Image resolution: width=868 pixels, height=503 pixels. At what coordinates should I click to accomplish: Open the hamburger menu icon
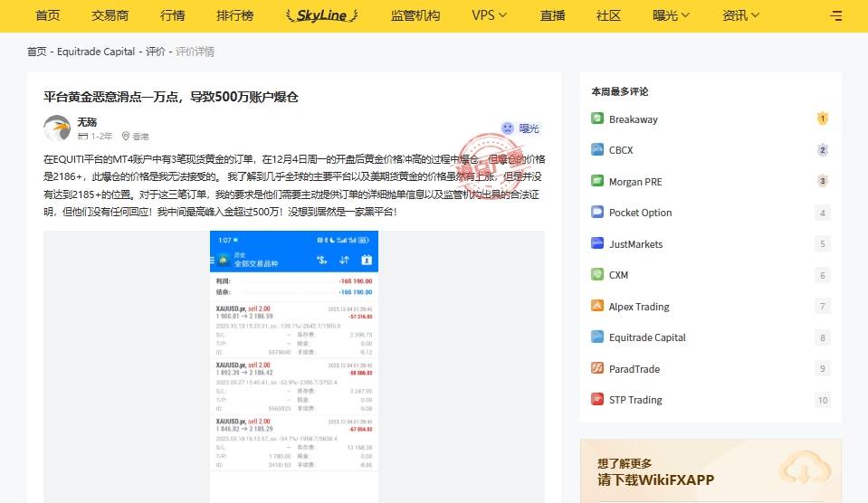[836, 15]
